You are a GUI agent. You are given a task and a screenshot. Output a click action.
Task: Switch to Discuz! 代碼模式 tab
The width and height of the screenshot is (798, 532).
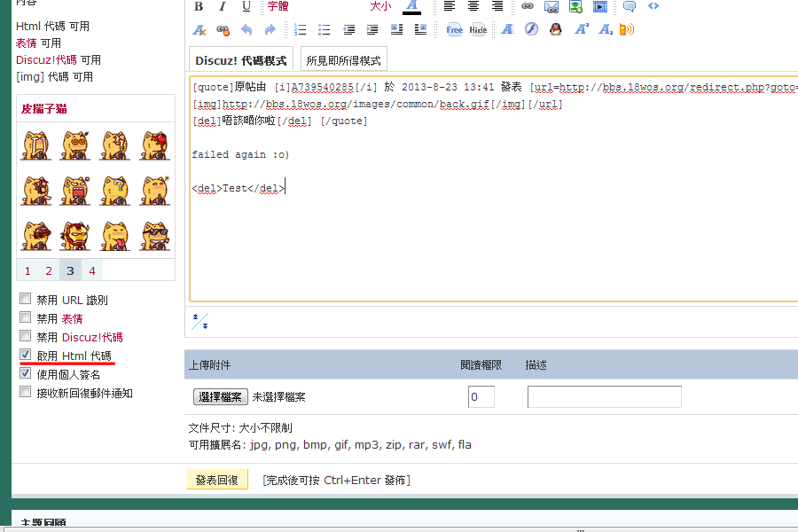click(241, 60)
